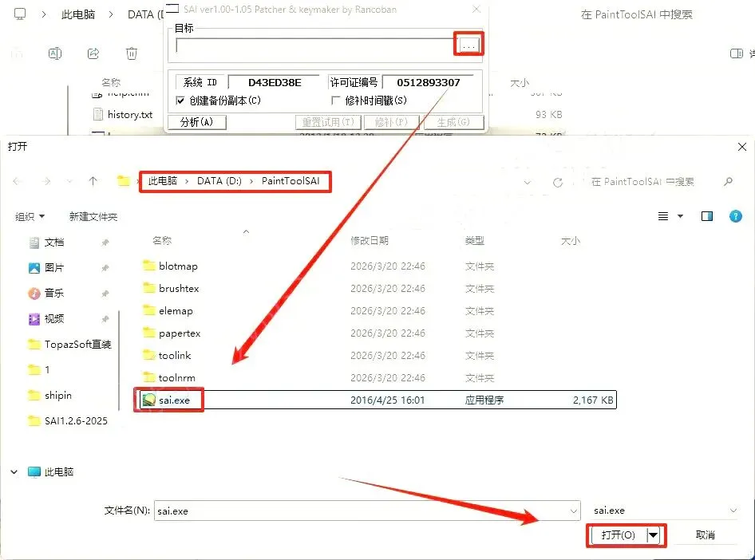The image size is (755, 560).
Task: Click the 打开(O) button
Action: (618, 535)
